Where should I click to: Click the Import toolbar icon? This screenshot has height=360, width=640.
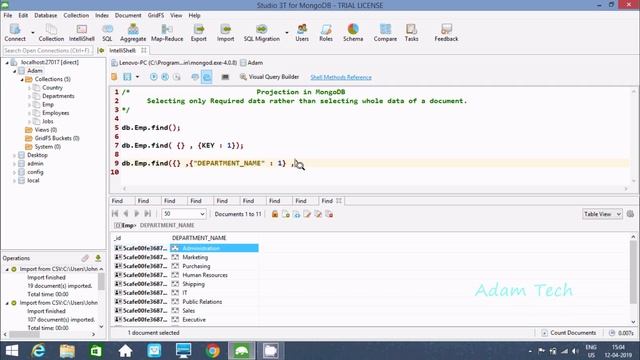[225, 32]
